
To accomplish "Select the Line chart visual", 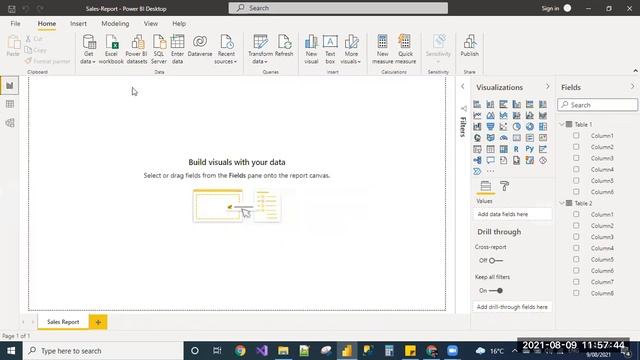I will [477, 116].
